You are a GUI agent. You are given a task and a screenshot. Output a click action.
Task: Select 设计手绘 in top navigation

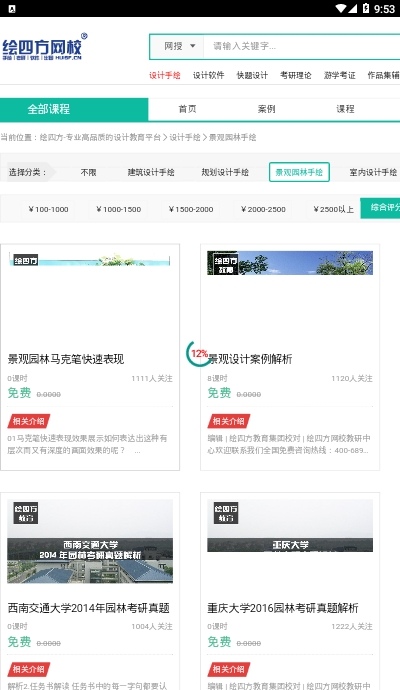point(165,75)
